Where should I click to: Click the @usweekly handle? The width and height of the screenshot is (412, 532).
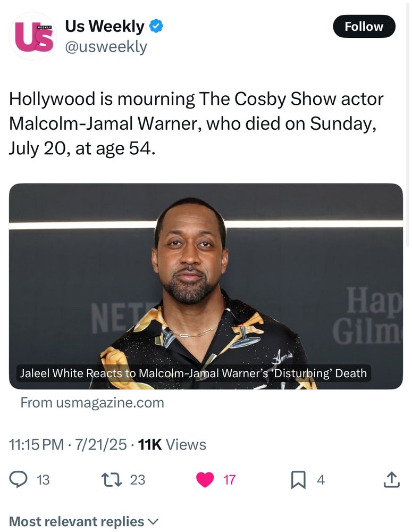pos(106,47)
